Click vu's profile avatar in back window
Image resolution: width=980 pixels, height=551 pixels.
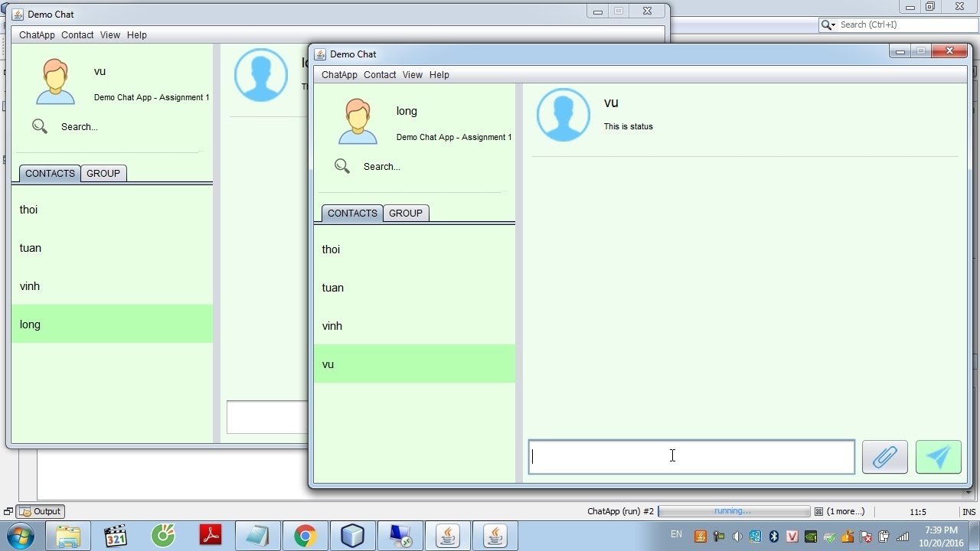[x=55, y=81]
